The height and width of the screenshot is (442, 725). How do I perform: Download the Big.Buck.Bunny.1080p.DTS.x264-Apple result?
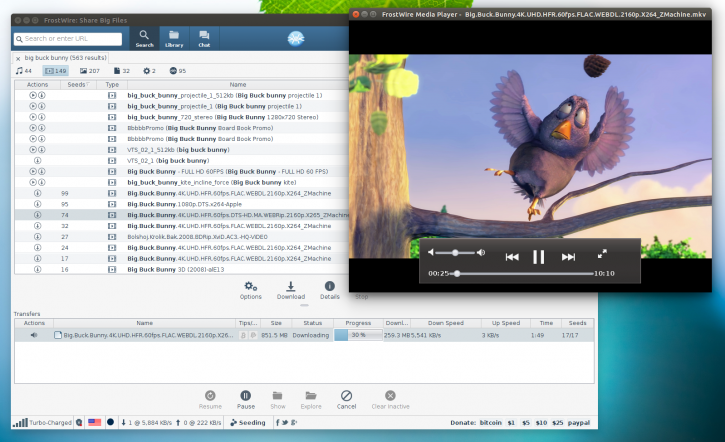point(37,204)
